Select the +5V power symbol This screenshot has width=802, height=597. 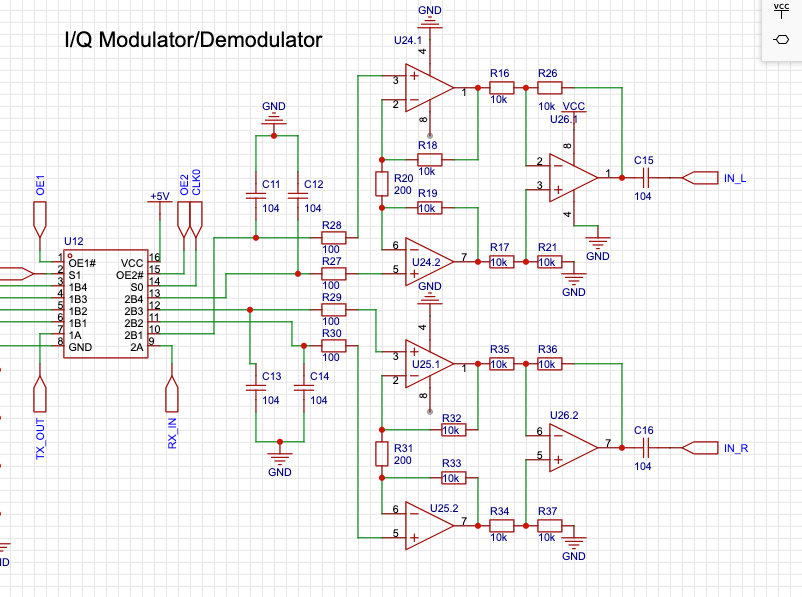click(158, 197)
